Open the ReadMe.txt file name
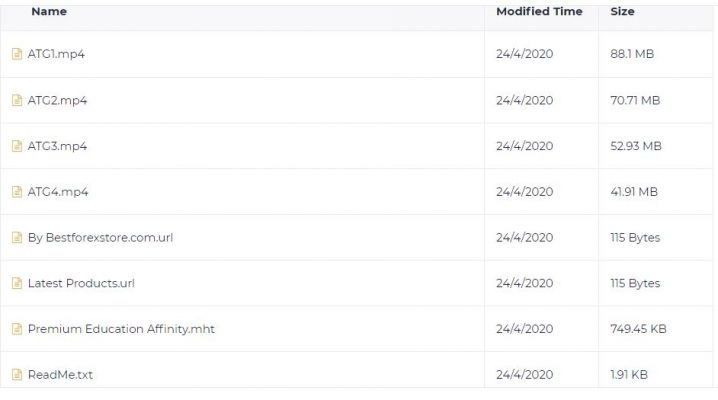The width and height of the screenshot is (718, 400). point(60,375)
